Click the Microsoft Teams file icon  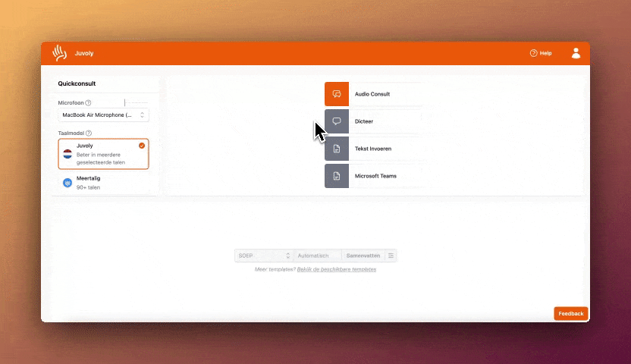pyautogui.click(x=337, y=176)
